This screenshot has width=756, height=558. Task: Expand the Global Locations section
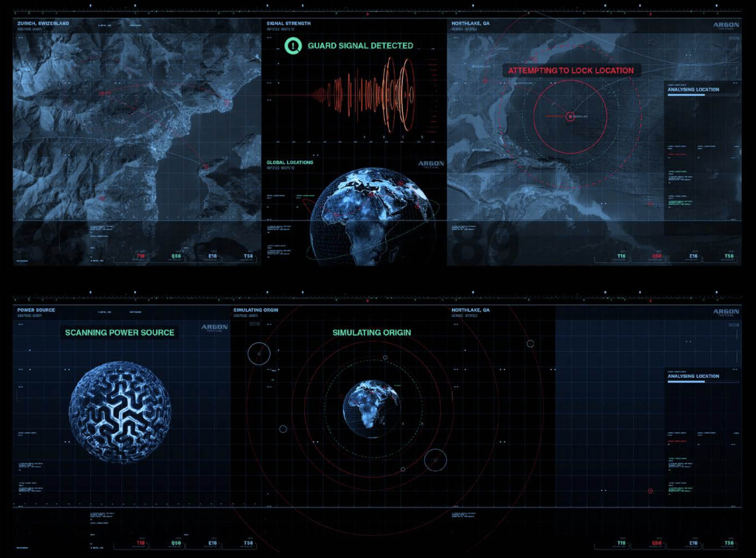click(291, 162)
